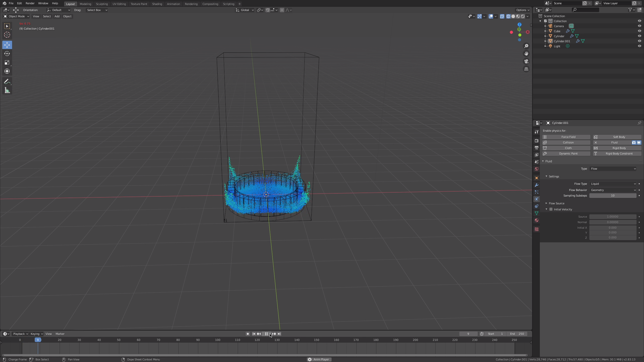Activate the Annotate pencil tool
The height and width of the screenshot is (362, 644).
coord(7,82)
